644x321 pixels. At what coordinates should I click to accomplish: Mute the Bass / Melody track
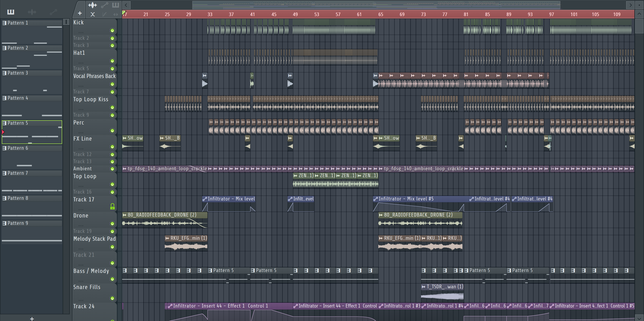pyautogui.click(x=112, y=279)
